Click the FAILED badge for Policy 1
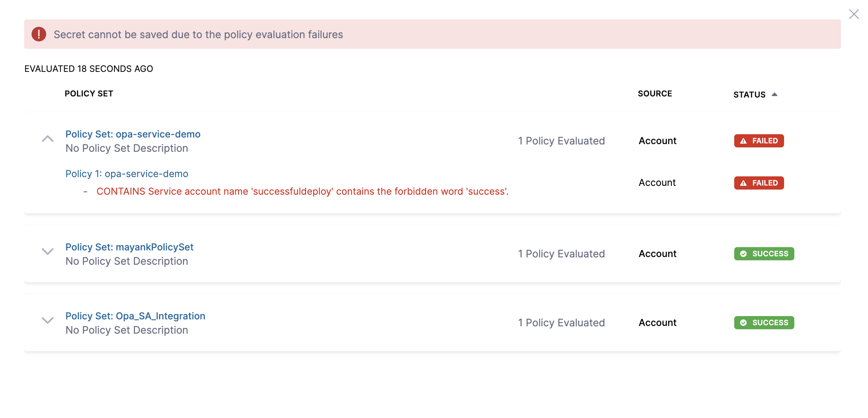This screenshot has width=868, height=418. (x=759, y=183)
